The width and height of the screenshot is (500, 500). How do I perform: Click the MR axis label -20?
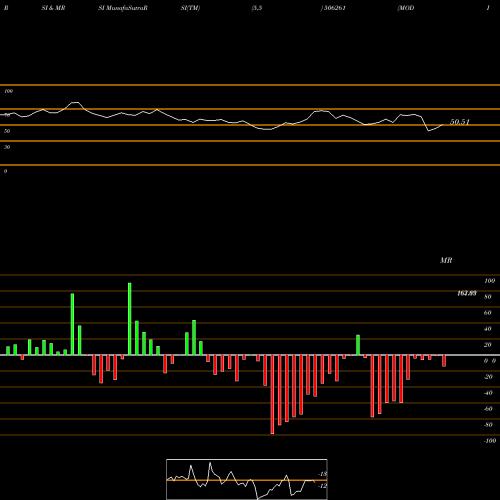coord(488,377)
